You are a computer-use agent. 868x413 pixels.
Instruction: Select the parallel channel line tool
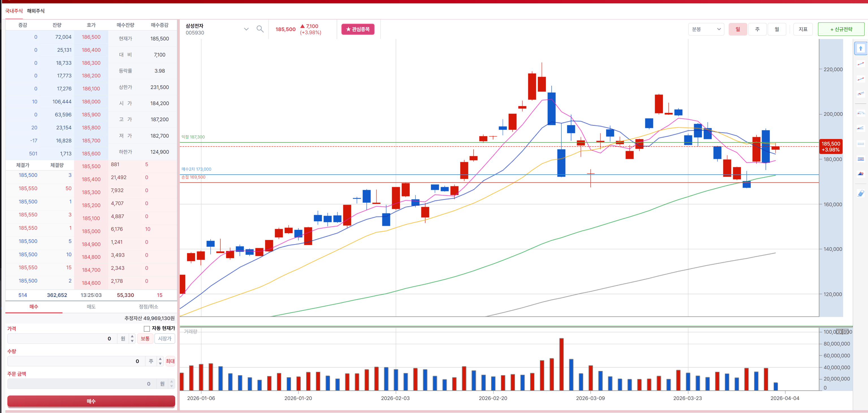[860, 94]
